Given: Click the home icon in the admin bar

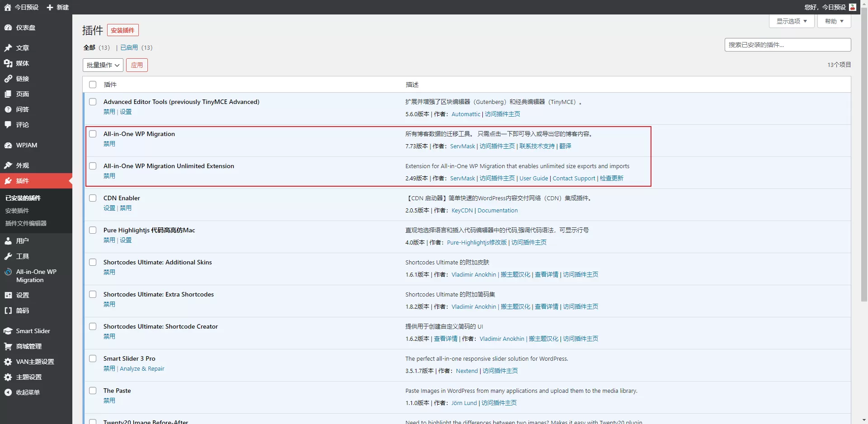Looking at the screenshot, I should (x=8, y=7).
